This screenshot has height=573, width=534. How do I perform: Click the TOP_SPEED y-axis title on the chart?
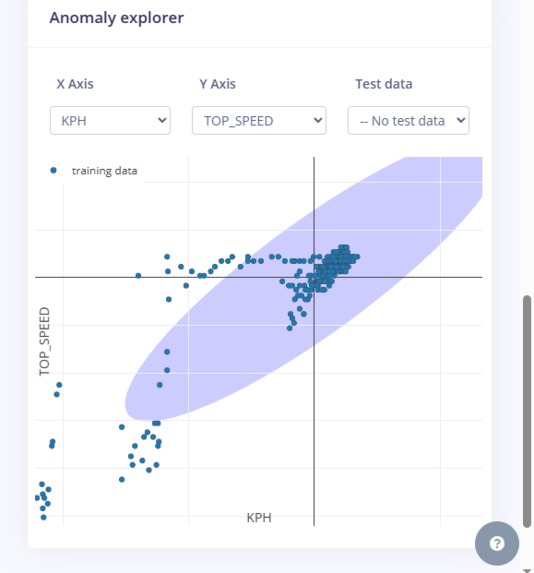(44, 341)
